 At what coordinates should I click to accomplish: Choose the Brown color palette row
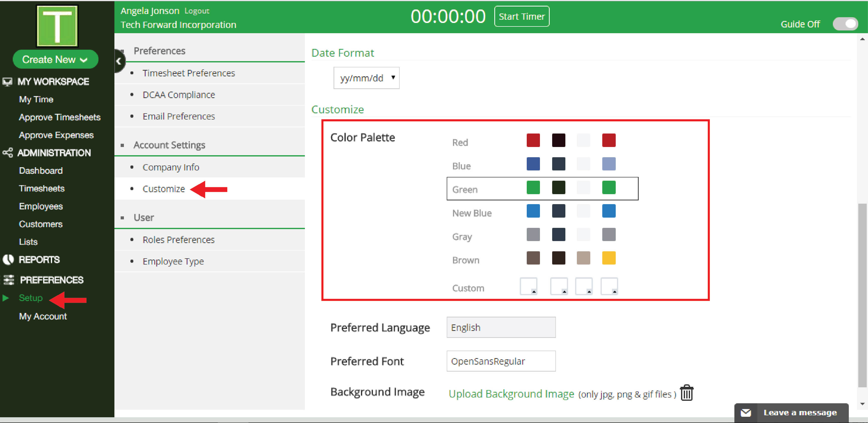[x=465, y=260]
